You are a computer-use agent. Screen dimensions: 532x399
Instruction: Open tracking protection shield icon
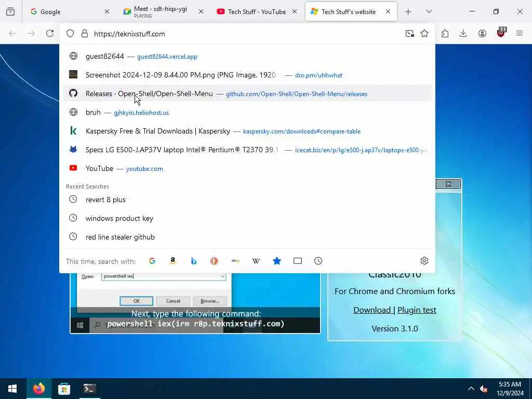tap(70, 34)
